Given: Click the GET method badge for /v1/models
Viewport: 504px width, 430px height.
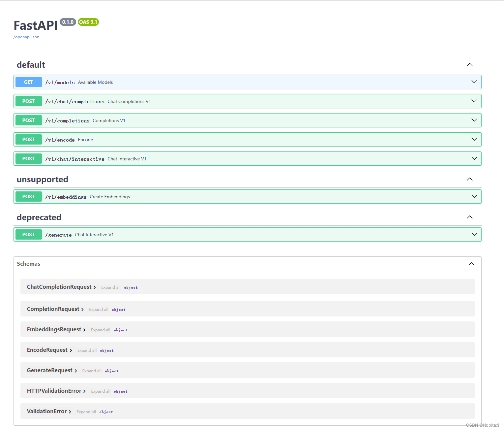Looking at the screenshot, I should pyautogui.click(x=29, y=82).
